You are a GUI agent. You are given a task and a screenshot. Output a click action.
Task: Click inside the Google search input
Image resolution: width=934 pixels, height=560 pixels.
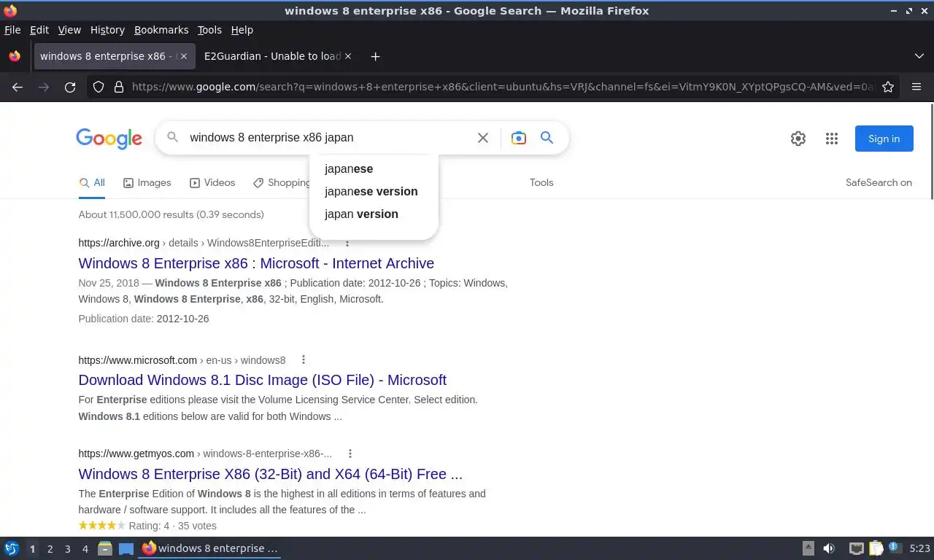pos(328,137)
